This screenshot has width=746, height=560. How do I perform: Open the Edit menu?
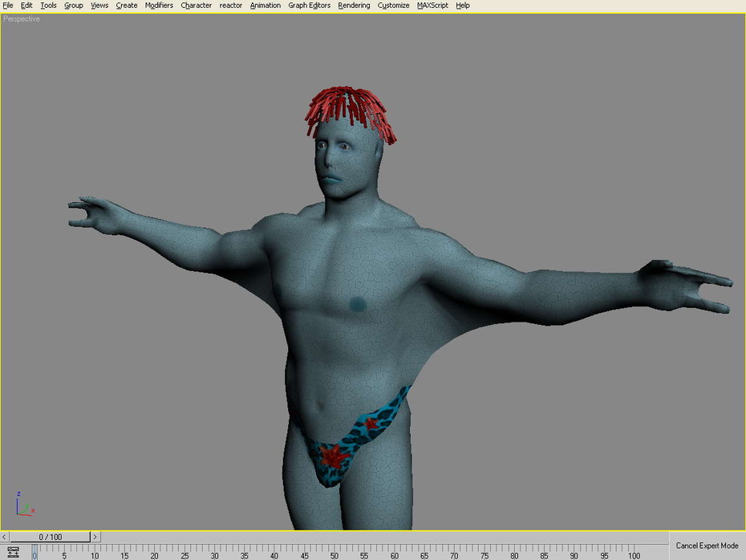(x=26, y=6)
